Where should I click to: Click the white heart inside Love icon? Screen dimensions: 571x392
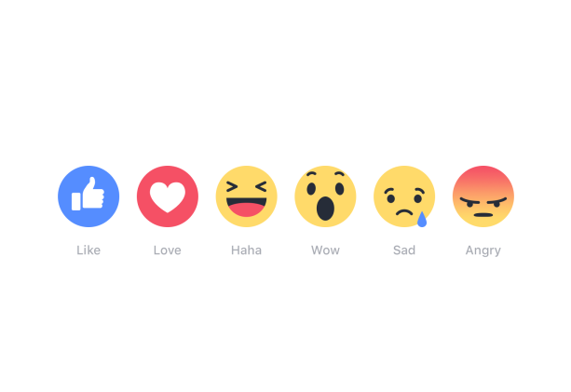pos(168,197)
